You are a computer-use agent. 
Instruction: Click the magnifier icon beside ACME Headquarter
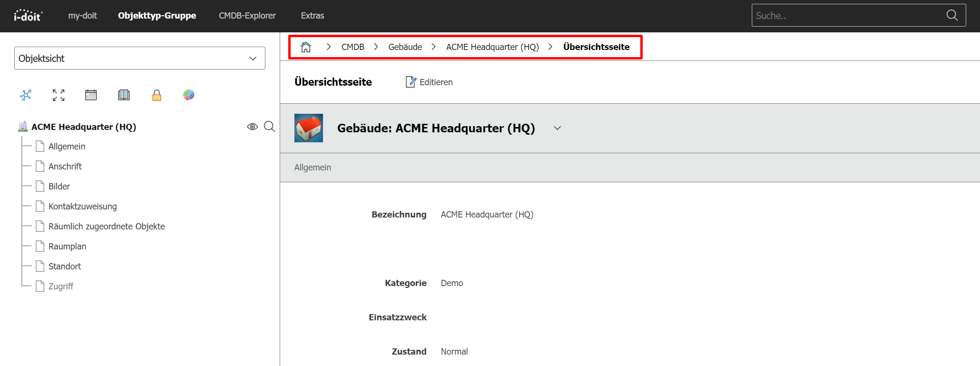pos(270,127)
